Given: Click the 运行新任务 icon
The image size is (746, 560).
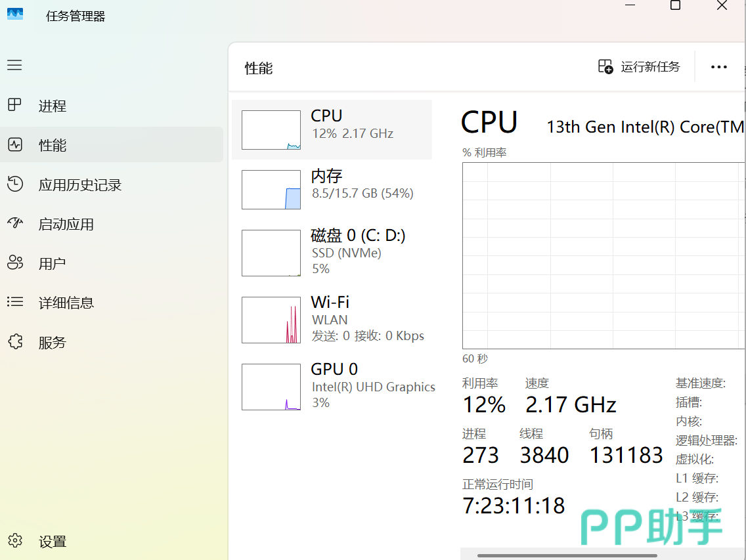Looking at the screenshot, I should 605,66.
